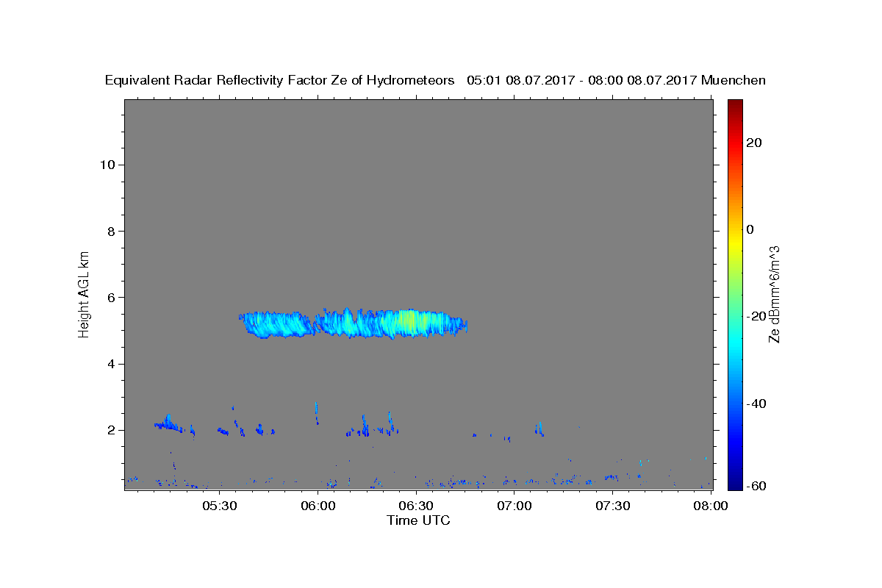The image size is (882, 588).
Task: Click the dark blue bottom of colorbar
Action: tap(735, 481)
